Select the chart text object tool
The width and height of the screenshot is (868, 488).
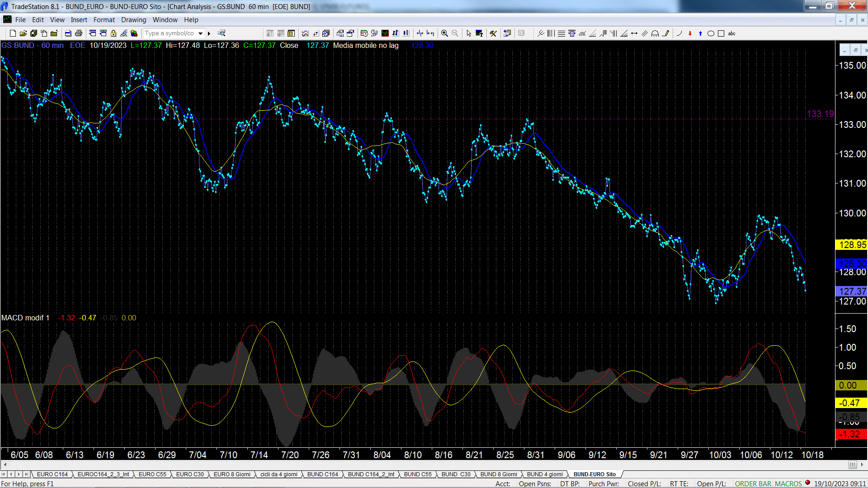click(479, 33)
